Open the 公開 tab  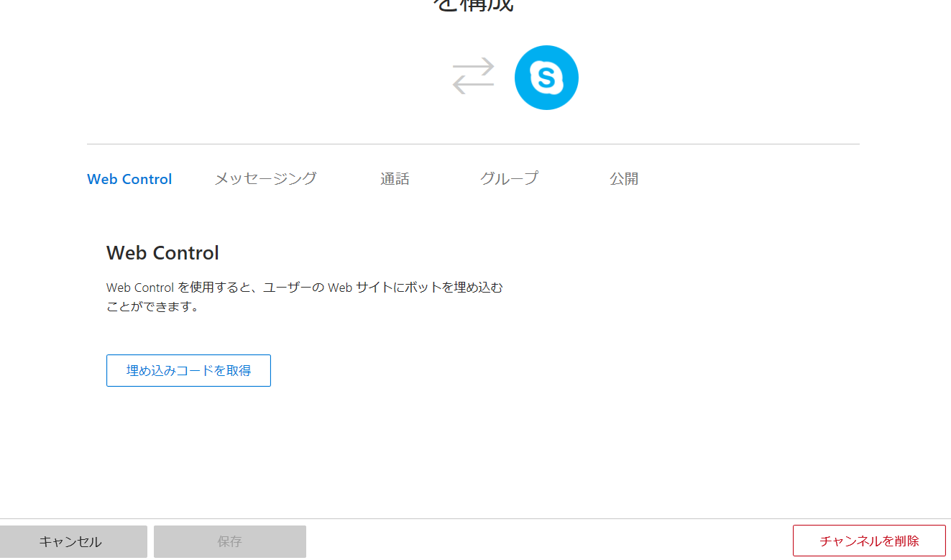[x=624, y=178]
